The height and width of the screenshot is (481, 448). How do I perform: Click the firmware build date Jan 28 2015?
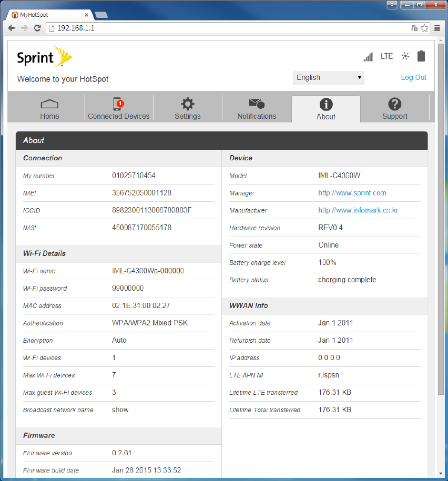coord(146,470)
